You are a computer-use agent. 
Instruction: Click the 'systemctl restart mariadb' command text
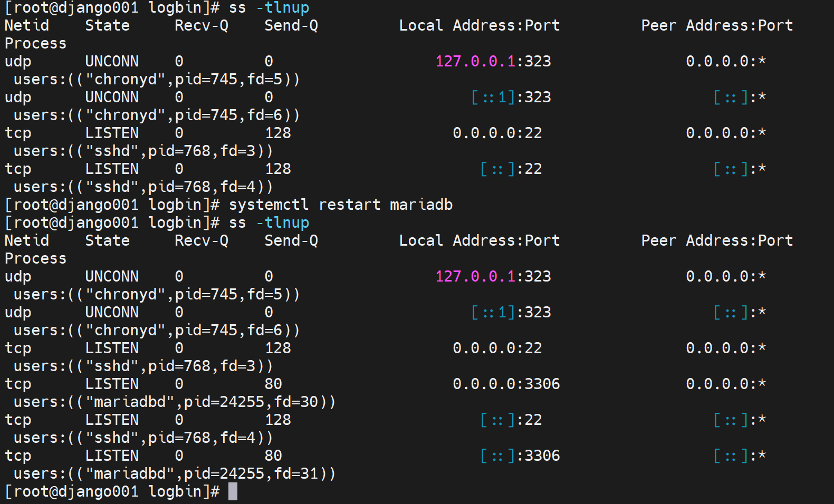[340, 205]
